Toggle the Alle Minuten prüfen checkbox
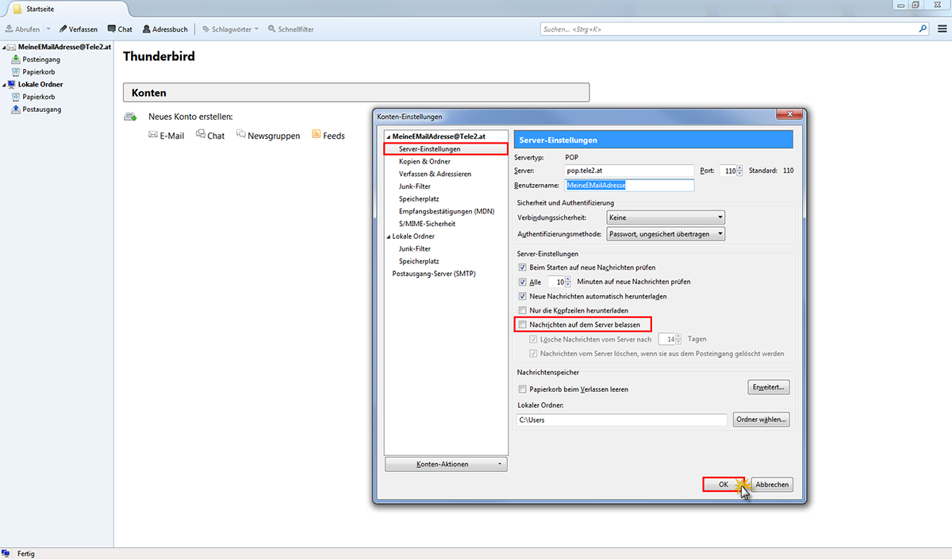The image size is (952, 560). [522, 282]
